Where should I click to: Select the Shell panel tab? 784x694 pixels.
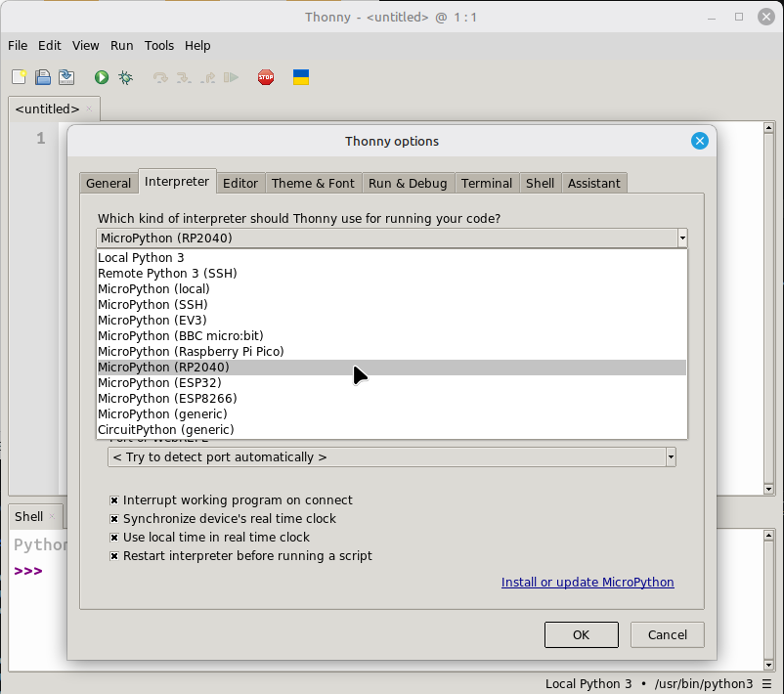[28, 516]
